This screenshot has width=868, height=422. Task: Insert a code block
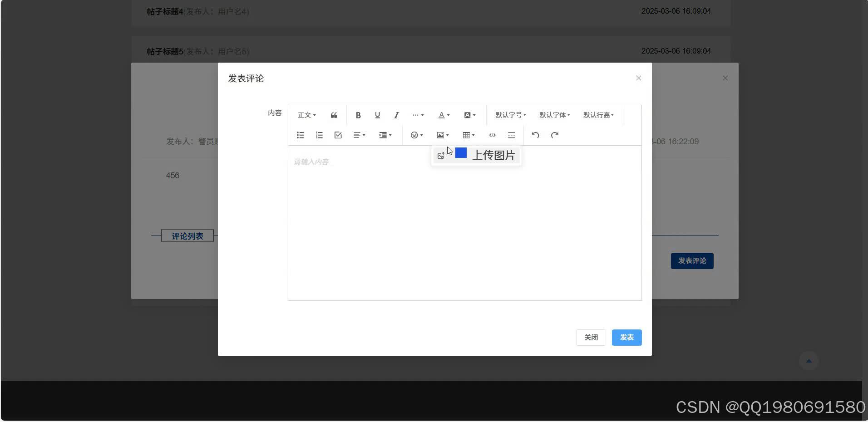pyautogui.click(x=492, y=135)
